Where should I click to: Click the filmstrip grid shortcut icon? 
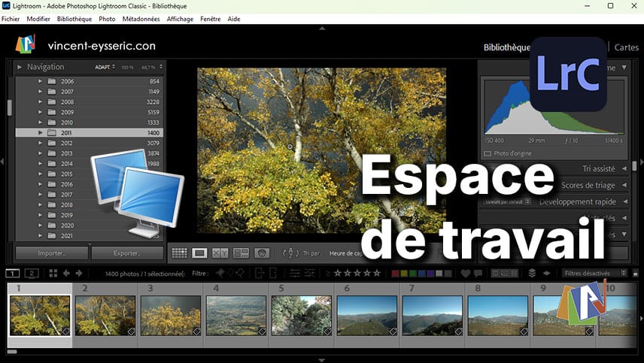click(x=52, y=274)
